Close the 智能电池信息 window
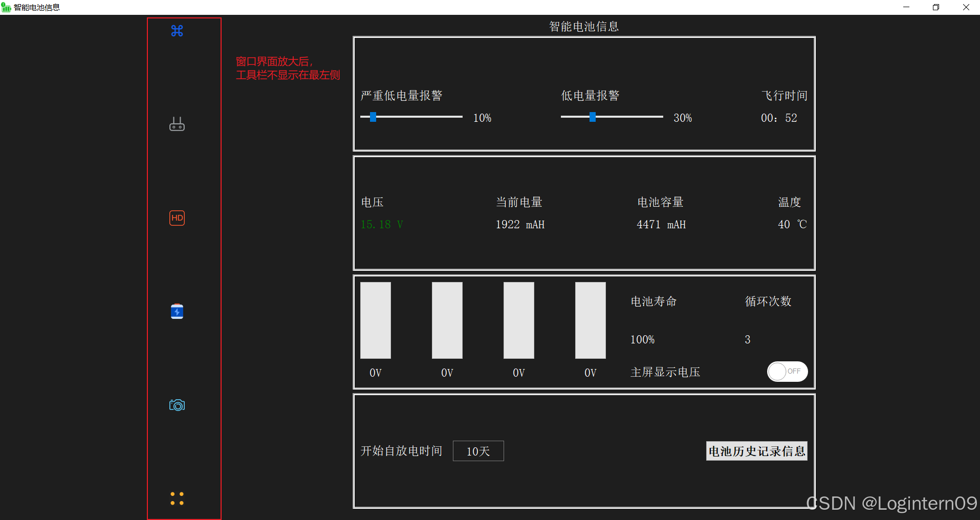The height and width of the screenshot is (520, 980). (x=966, y=7)
